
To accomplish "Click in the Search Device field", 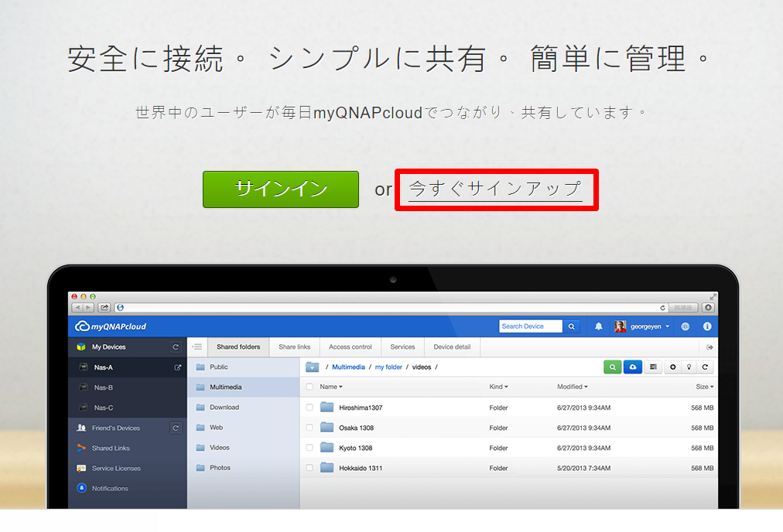I will [x=530, y=326].
